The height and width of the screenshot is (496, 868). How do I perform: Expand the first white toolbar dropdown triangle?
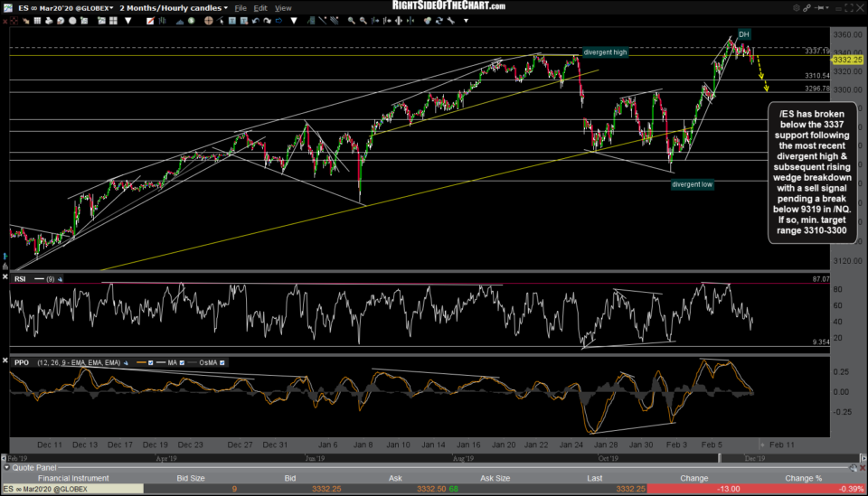(127, 21)
